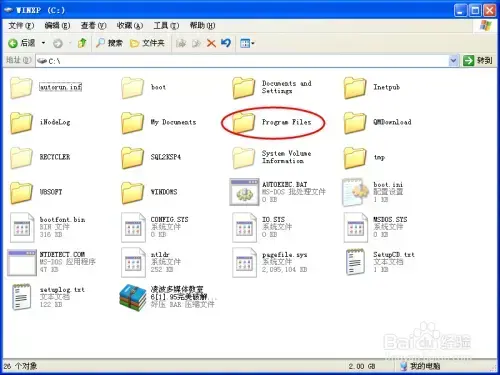Image resolution: width=500 pixels, height=375 pixels.
Task: Open the Tools menu
Action: click(x=166, y=25)
